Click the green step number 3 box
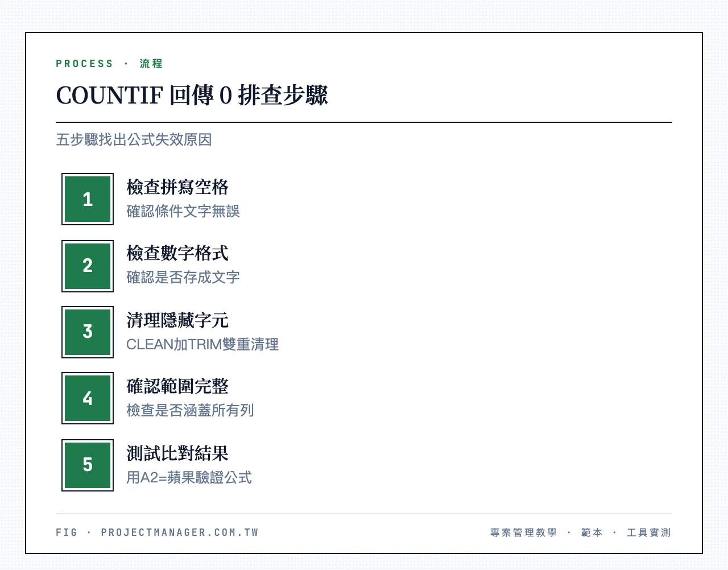Screen dimensions: 728x570 [88, 332]
